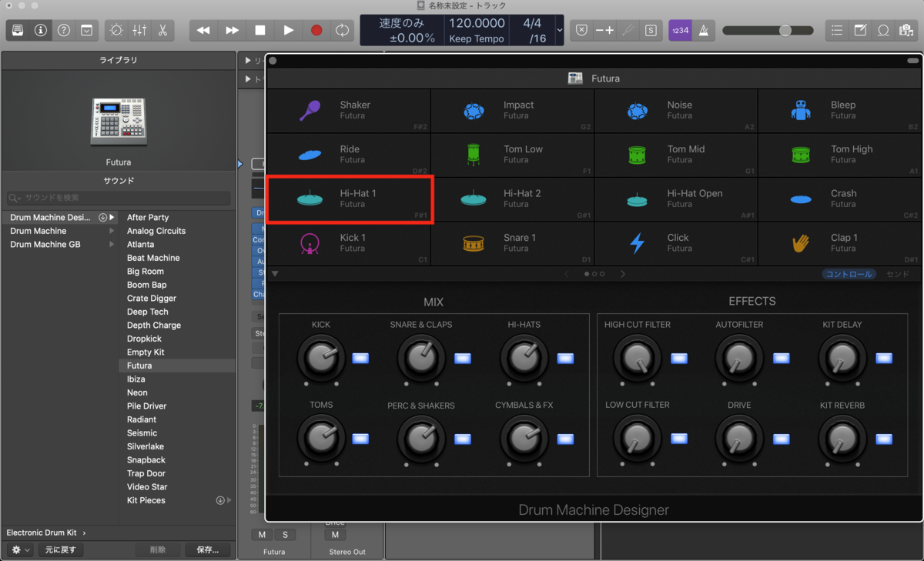924x561 pixels.
Task: Expand the Drum Machine library category
Action: 112,231
